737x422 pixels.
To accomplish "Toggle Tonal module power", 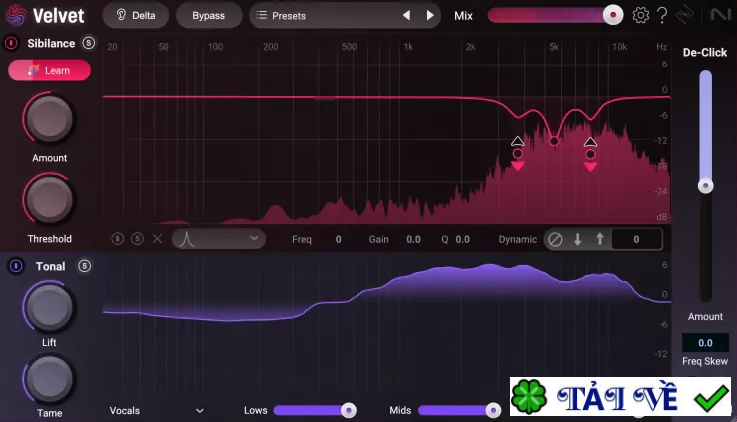I will pyautogui.click(x=16, y=266).
